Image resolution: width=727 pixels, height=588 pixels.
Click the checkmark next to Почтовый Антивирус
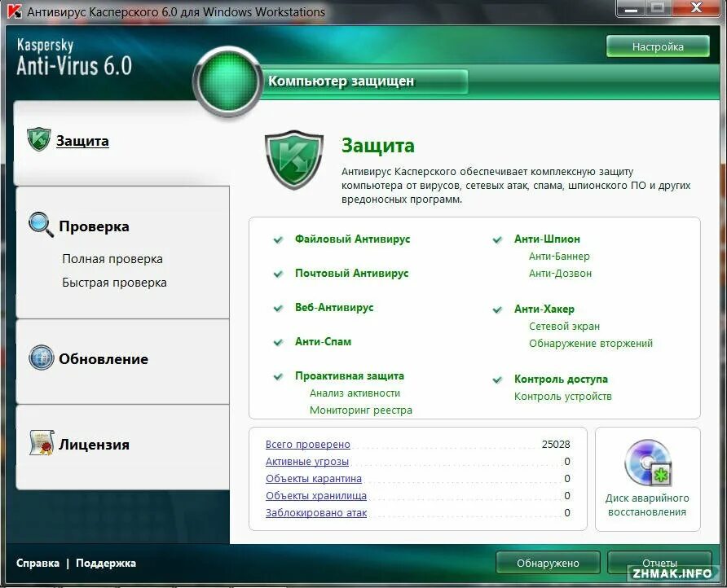(x=278, y=274)
